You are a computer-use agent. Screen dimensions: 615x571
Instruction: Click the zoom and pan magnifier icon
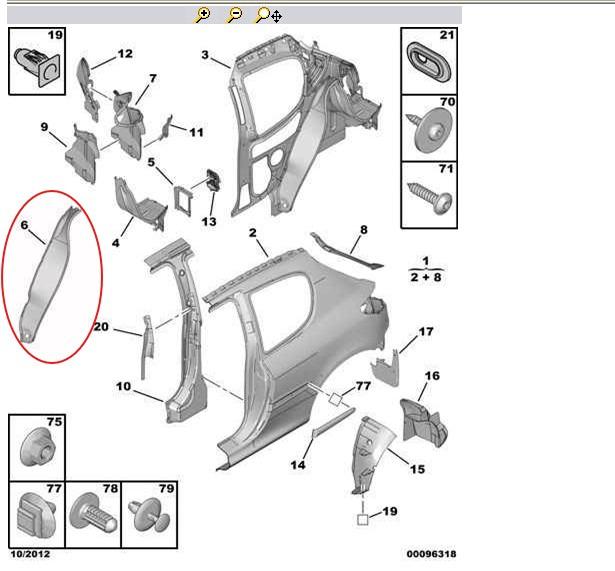(x=267, y=15)
